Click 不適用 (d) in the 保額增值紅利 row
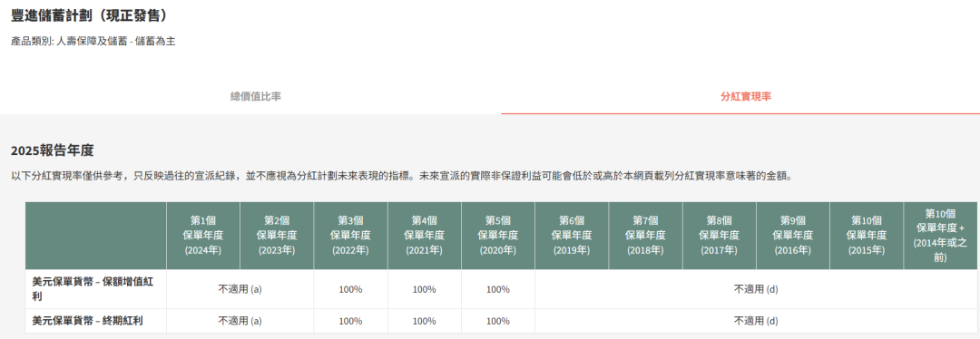The height and width of the screenshot is (339, 980). tap(756, 289)
